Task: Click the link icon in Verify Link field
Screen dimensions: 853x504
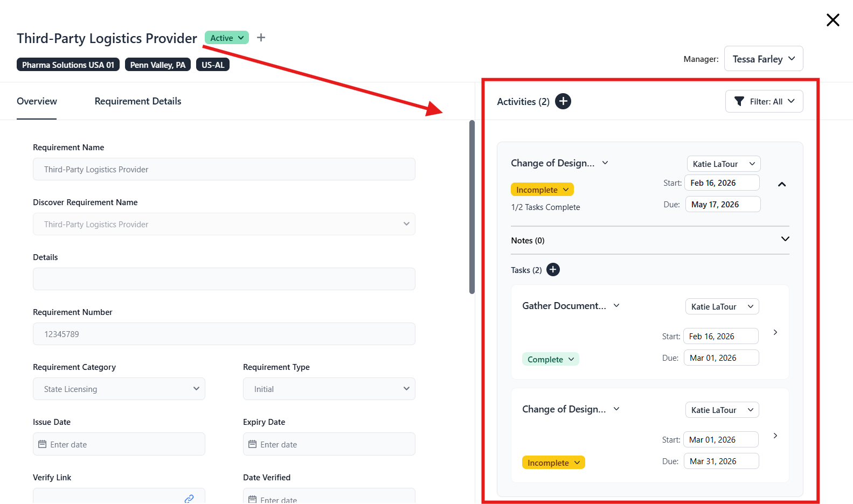Action: [x=189, y=499]
